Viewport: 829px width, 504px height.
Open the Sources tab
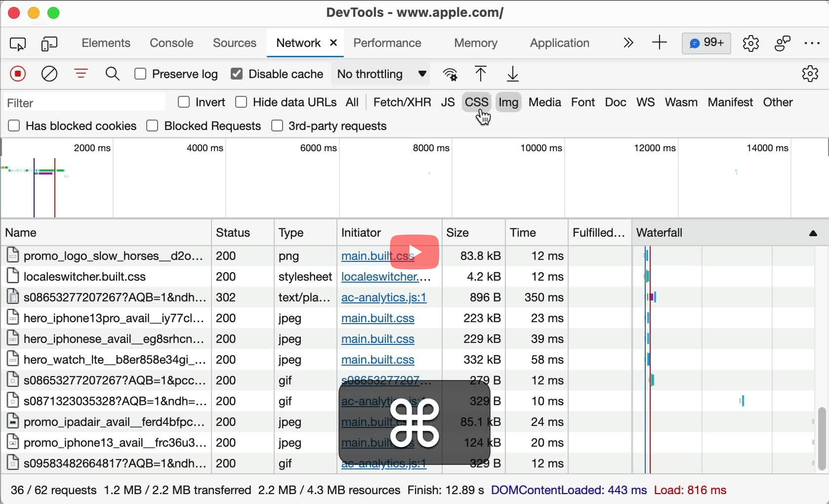click(235, 43)
